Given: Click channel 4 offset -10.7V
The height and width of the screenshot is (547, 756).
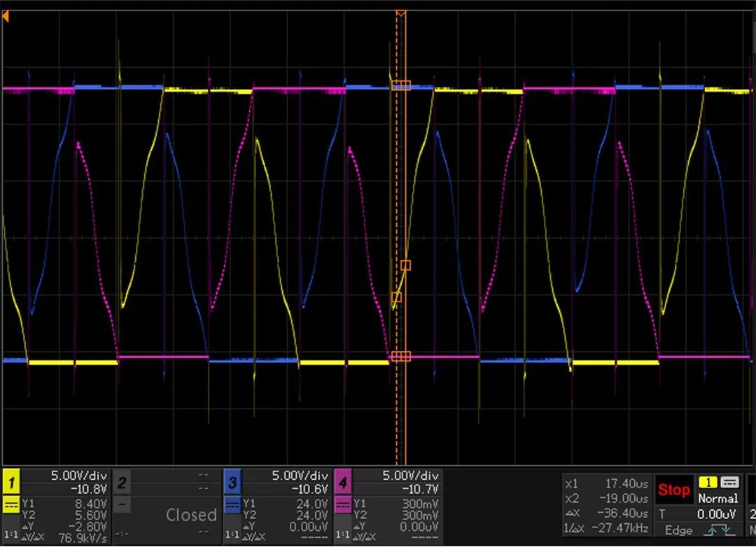Looking at the screenshot, I should [420, 489].
